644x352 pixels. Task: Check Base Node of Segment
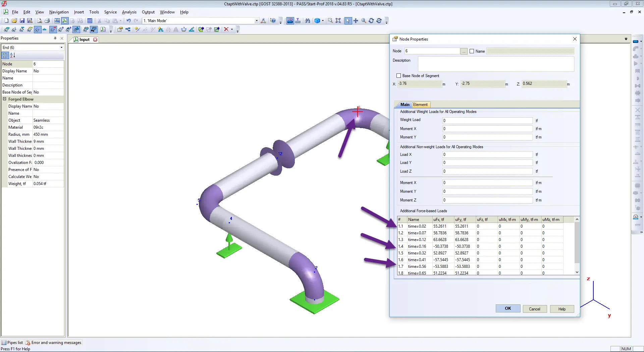coord(399,76)
